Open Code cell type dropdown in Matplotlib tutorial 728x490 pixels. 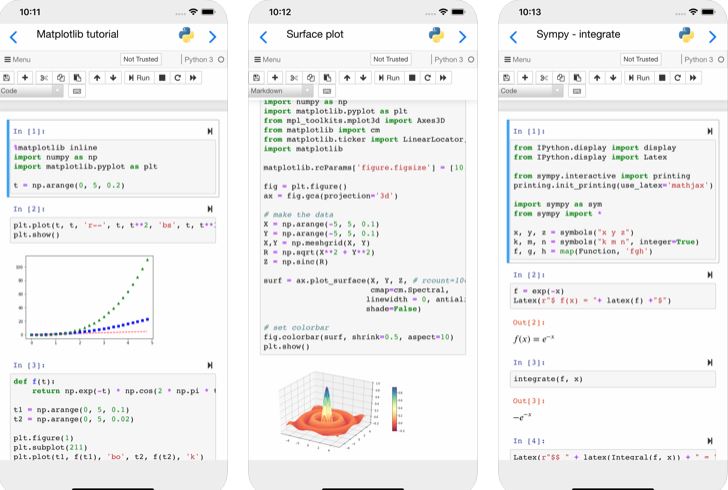pos(31,91)
